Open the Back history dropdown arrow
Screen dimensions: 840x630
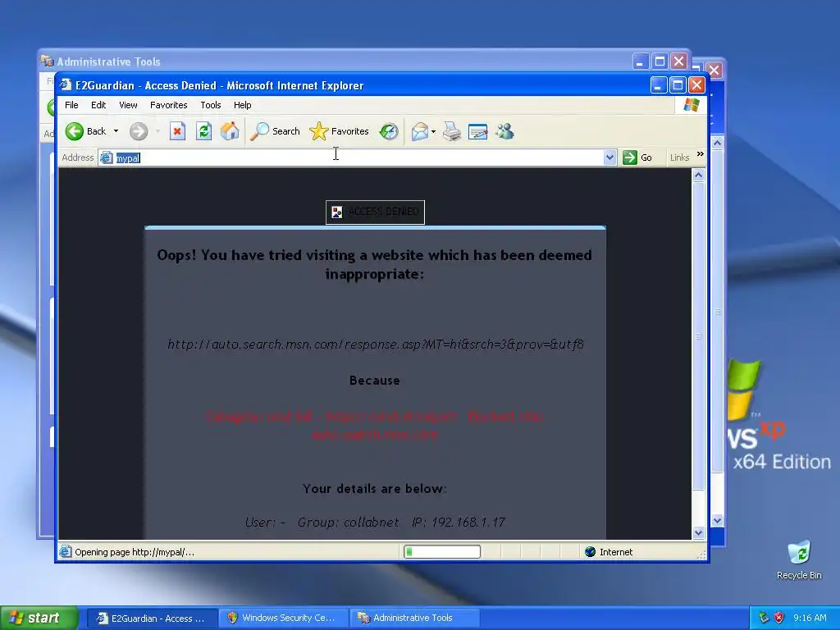(116, 131)
